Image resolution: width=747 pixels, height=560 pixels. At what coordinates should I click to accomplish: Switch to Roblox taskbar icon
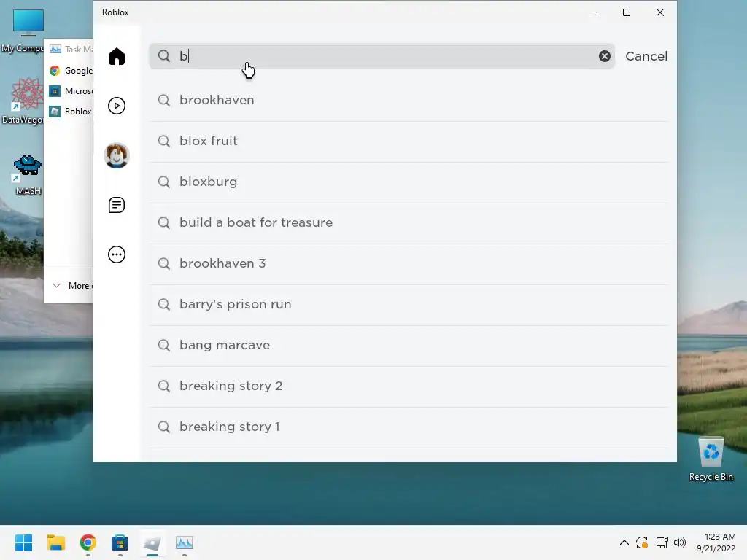[152, 542]
